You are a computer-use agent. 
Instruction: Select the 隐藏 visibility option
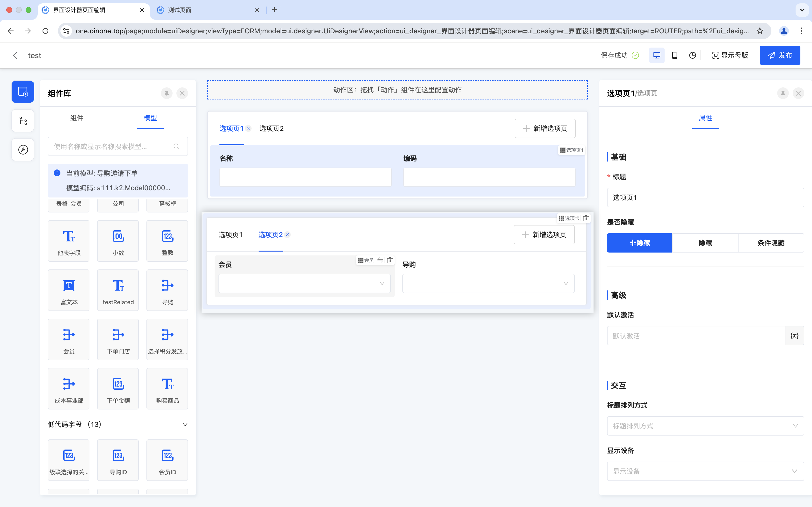tap(705, 243)
